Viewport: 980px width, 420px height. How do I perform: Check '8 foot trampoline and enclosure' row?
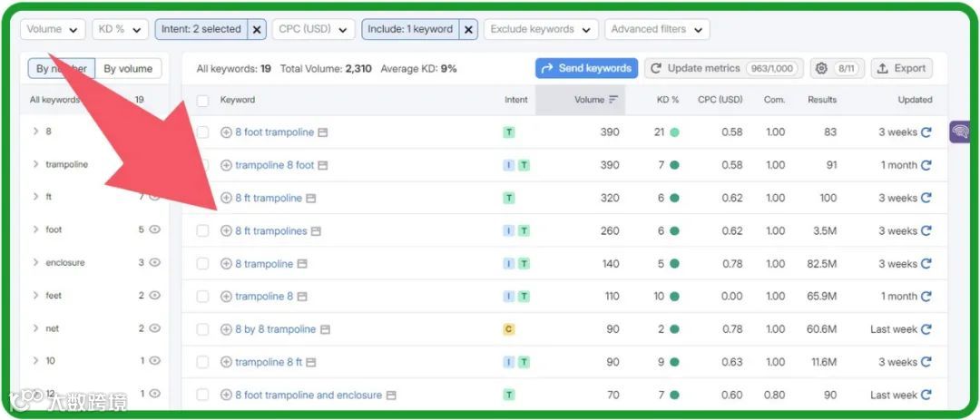click(x=202, y=395)
